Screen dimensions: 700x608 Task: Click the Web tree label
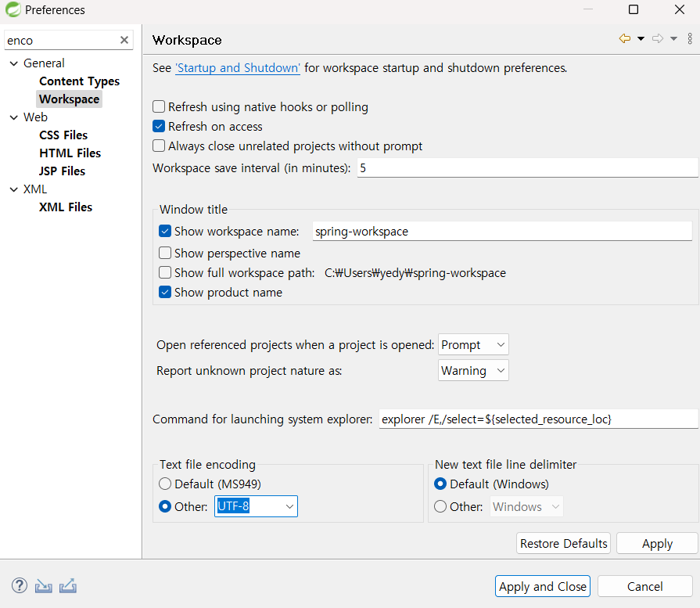[35, 117]
